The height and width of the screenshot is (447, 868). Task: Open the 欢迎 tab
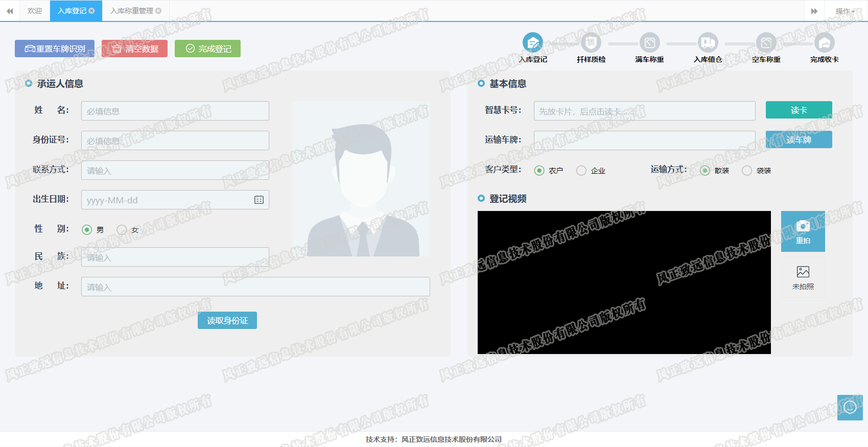tap(35, 11)
